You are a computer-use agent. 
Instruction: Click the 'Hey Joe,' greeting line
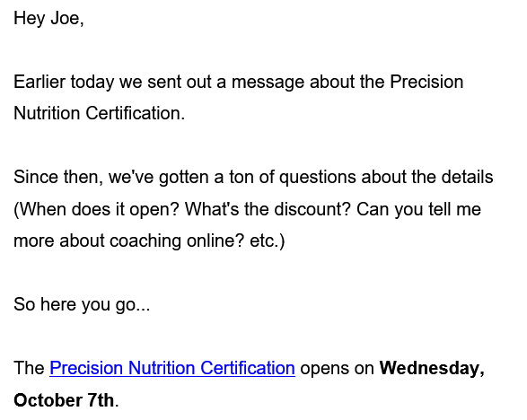coord(48,18)
